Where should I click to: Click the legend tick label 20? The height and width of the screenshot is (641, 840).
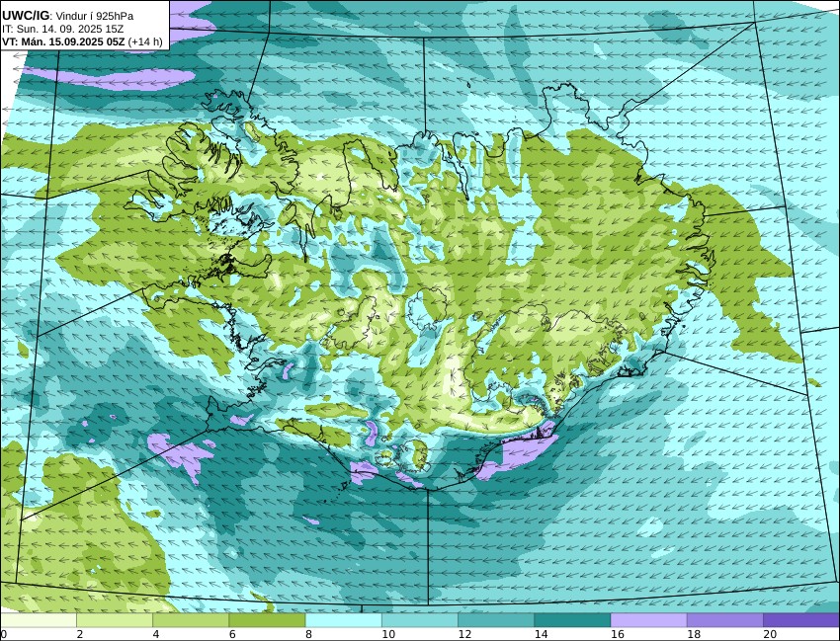[769, 634]
